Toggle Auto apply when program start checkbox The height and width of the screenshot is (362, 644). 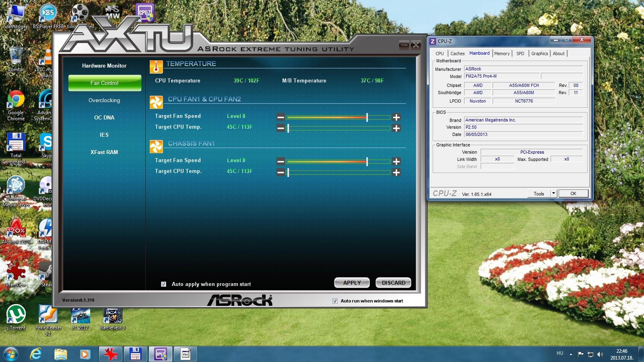[163, 284]
